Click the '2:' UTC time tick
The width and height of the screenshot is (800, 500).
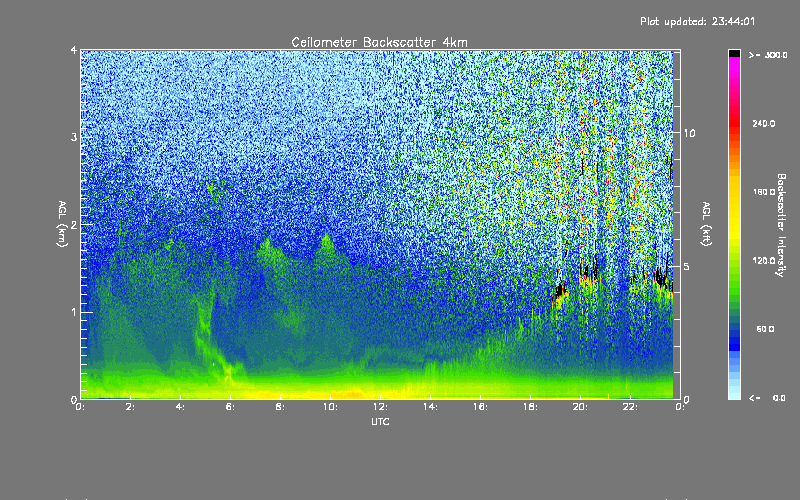[x=130, y=407]
